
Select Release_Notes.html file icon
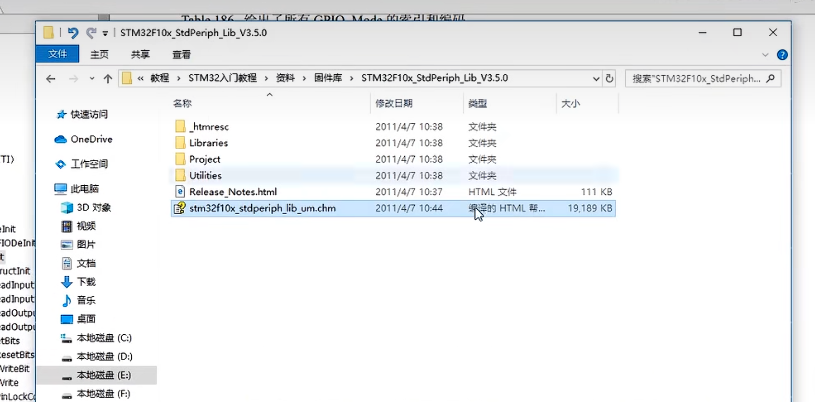pos(180,192)
